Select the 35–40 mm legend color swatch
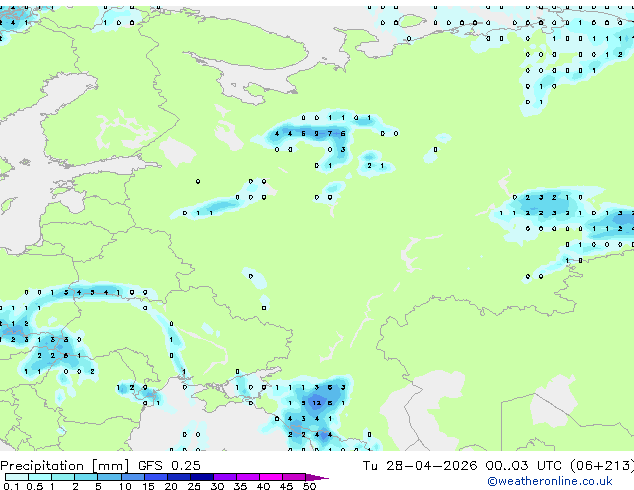Image resolution: width=634 pixels, height=490 pixels. pyautogui.click(x=248, y=477)
